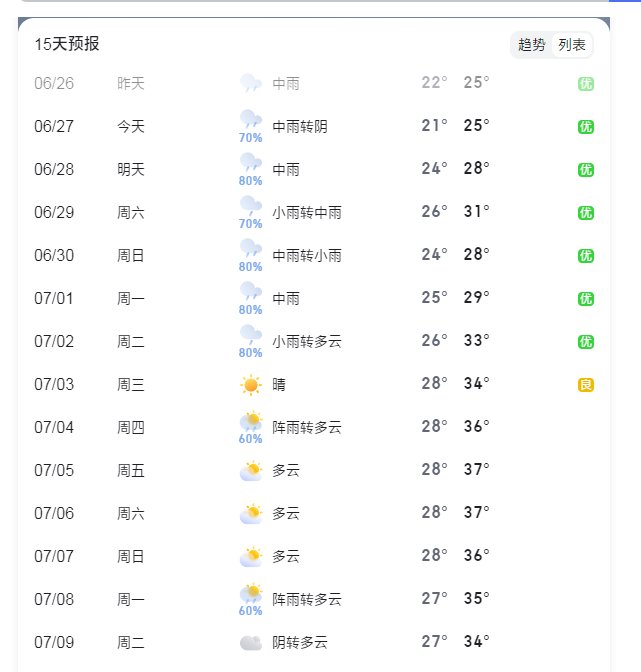Screen dimensions: 641x672
Task: Click 小雨转多云 forecast text for 07/02
Action: coord(307,342)
